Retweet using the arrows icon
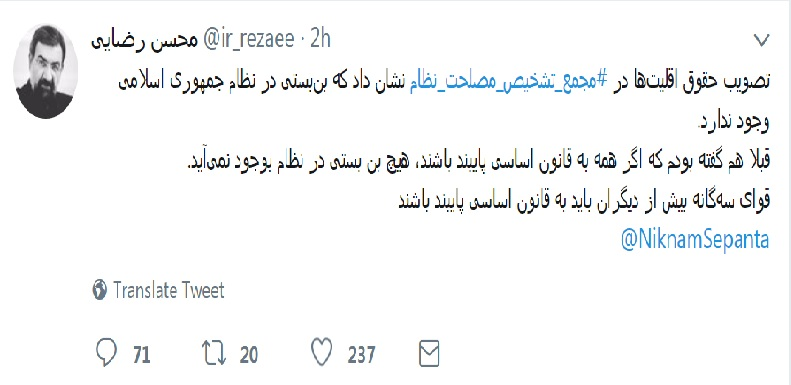The image size is (791, 385). click(x=214, y=353)
